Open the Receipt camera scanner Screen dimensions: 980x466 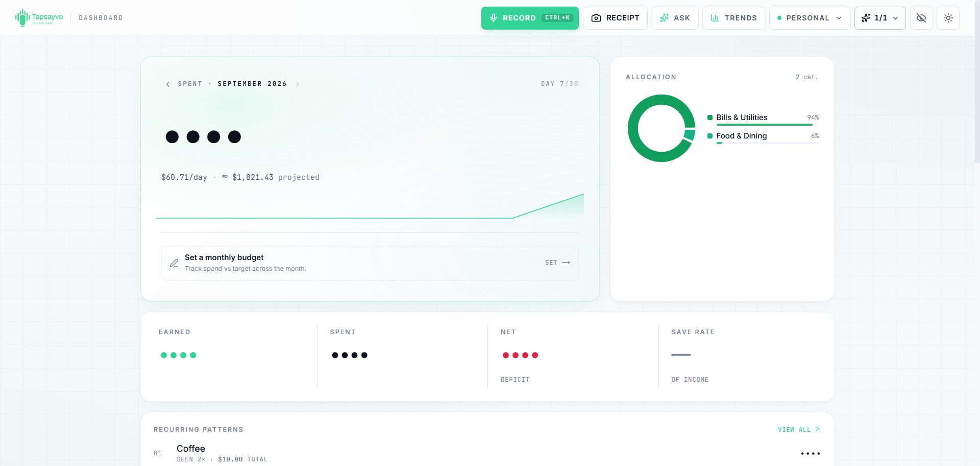pos(615,18)
